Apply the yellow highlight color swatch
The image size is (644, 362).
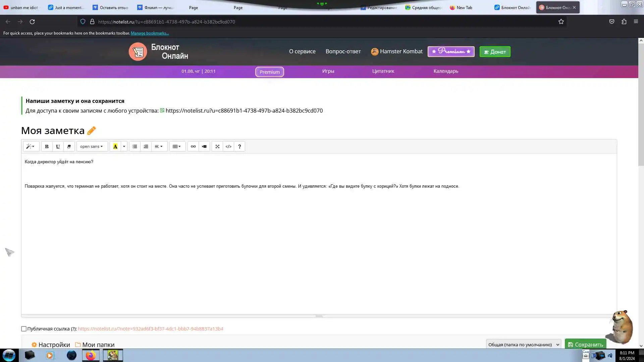click(115, 146)
